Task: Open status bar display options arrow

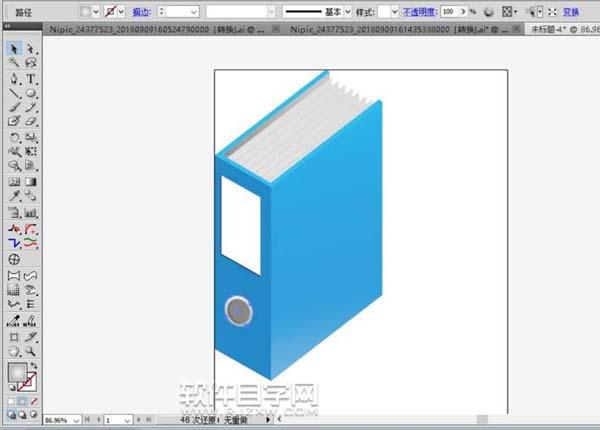Action: click(268, 420)
